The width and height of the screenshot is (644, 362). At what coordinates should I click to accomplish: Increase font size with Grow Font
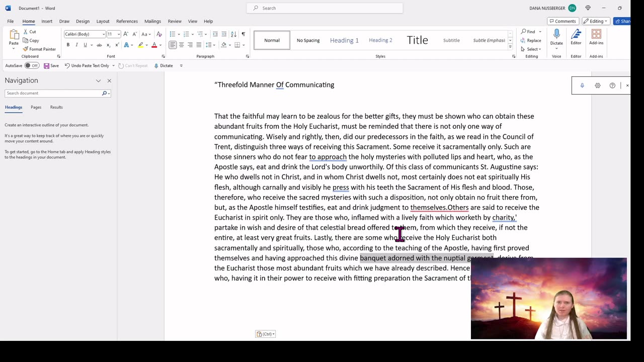126,34
